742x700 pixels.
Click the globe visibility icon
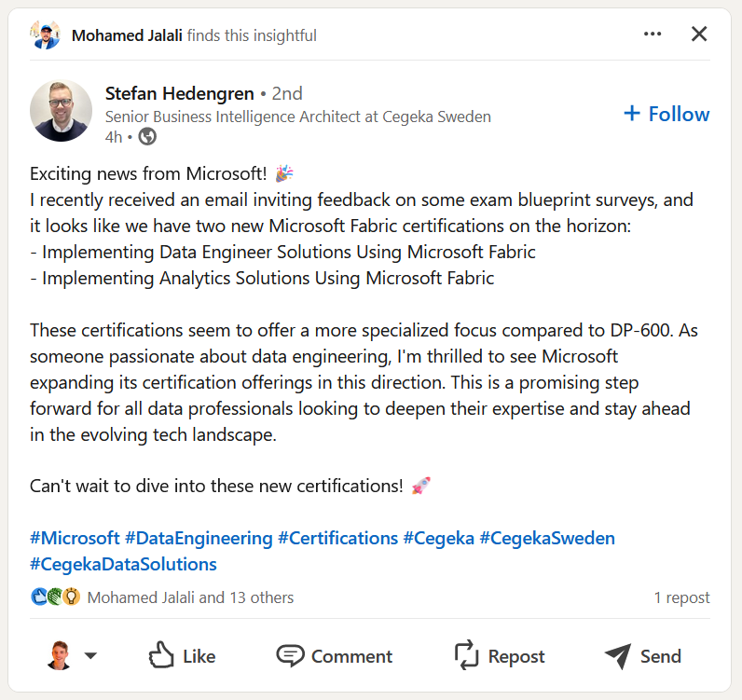147,137
